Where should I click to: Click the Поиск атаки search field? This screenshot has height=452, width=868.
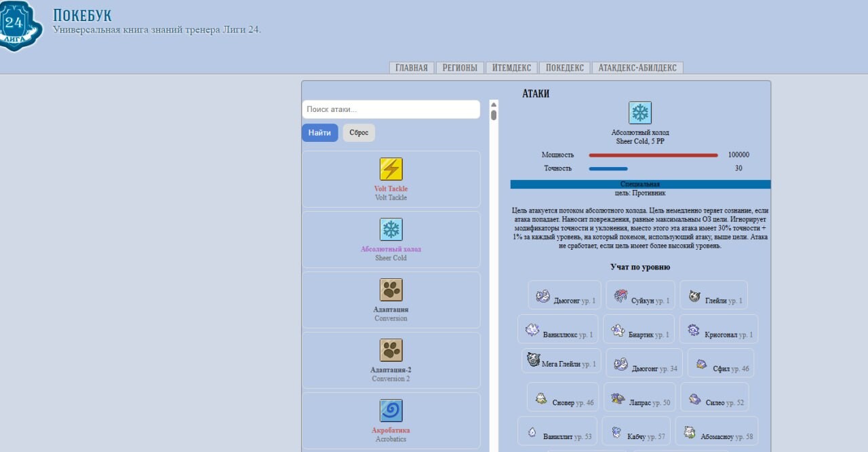pos(391,109)
